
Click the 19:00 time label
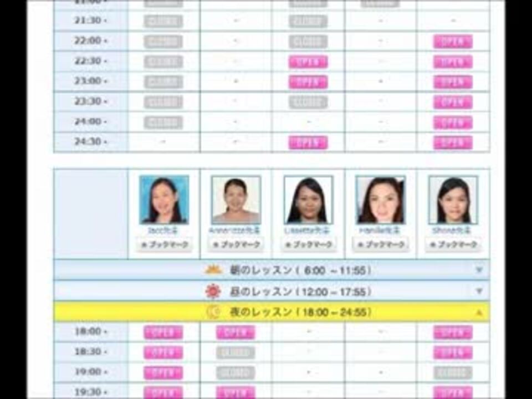point(90,371)
